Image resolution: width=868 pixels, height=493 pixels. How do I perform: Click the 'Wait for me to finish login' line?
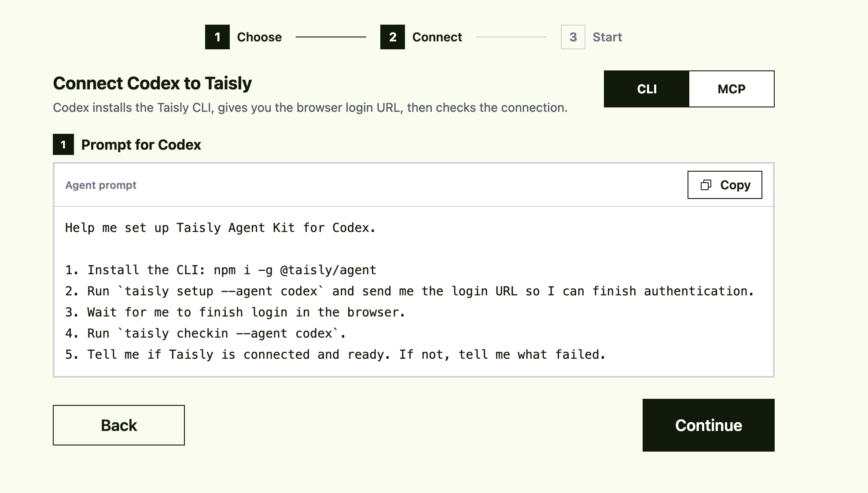click(235, 313)
